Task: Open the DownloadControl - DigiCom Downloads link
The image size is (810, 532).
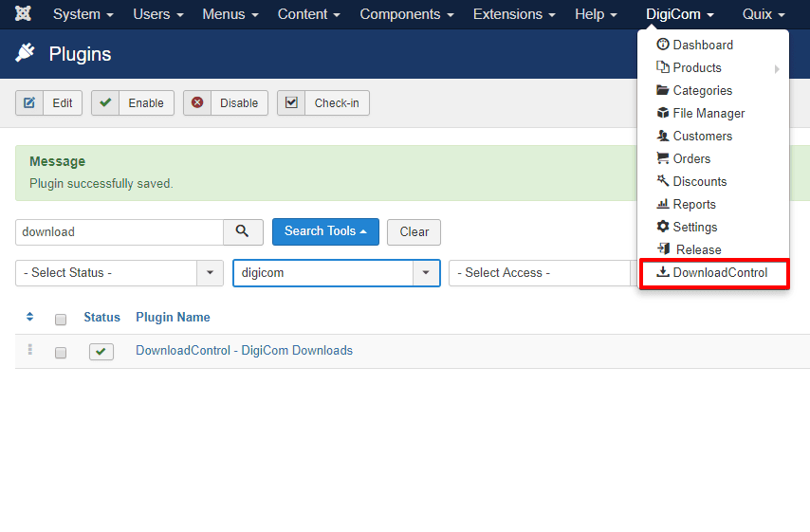Action: (244, 351)
